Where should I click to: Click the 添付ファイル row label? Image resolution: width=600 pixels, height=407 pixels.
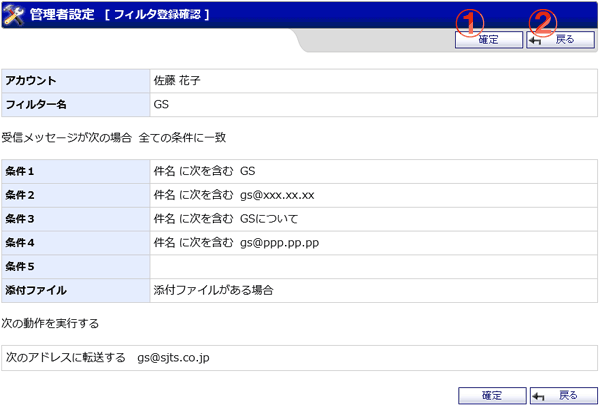pos(36,290)
